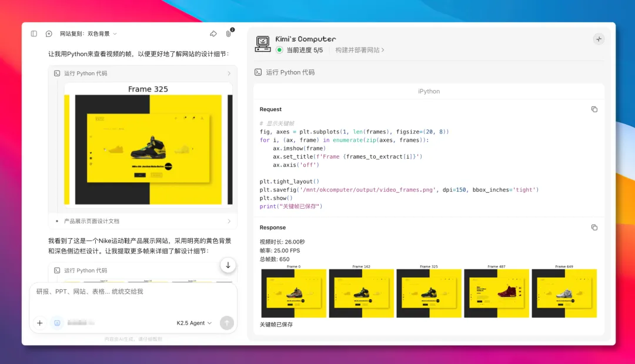The height and width of the screenshot is (364, 635).
Task: Copy the Response output block
Action: coord(594,228)
